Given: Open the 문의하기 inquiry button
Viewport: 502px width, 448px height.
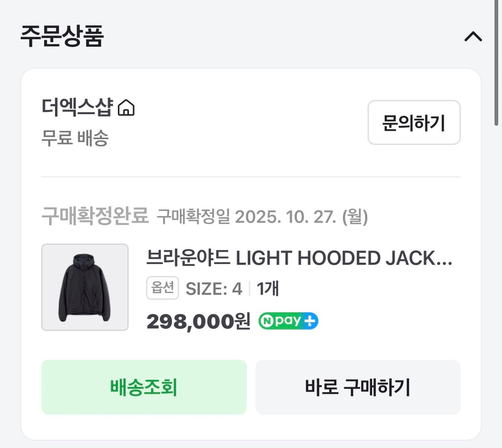Looking at the screenshot, I should [414, 123].
